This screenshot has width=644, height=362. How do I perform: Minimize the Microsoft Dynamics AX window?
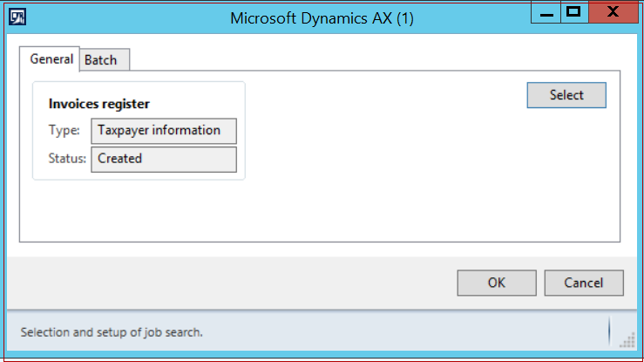pyautogui.click(x=546, y=12)
